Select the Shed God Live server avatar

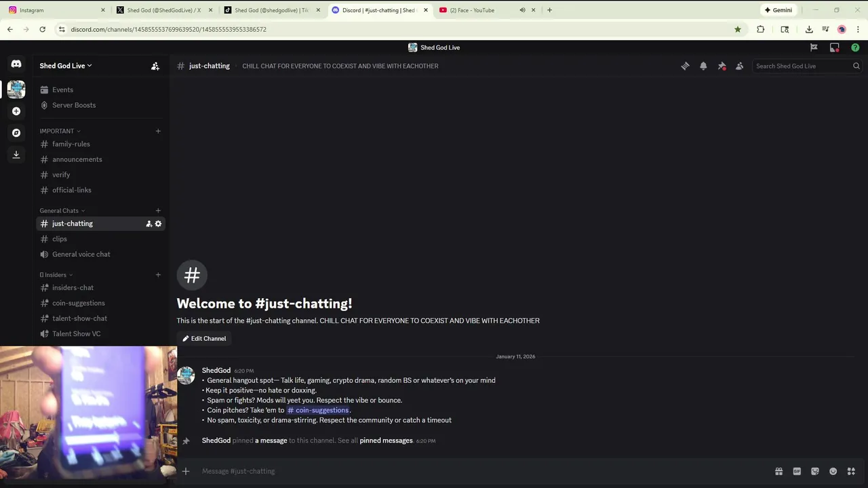16,89
